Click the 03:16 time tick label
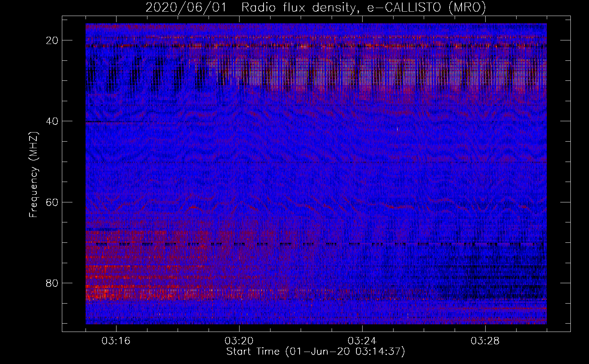This screenshot has width=589, height=364. coord(116,341)
